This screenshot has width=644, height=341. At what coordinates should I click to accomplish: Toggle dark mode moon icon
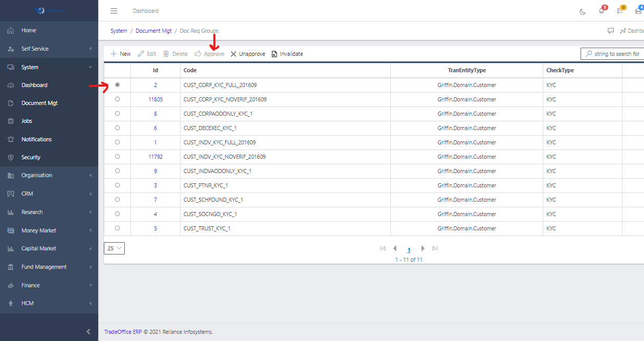pyautogui.click(x=583, y=11)
